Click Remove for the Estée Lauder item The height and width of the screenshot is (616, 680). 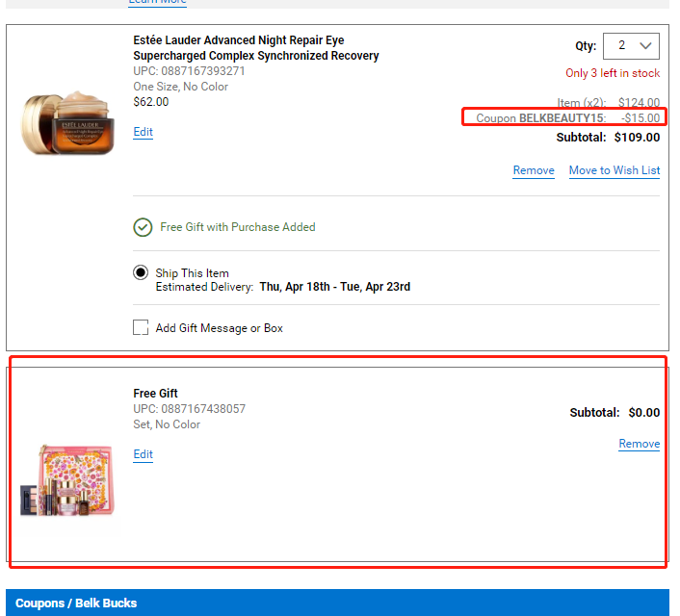coord(534,170)
